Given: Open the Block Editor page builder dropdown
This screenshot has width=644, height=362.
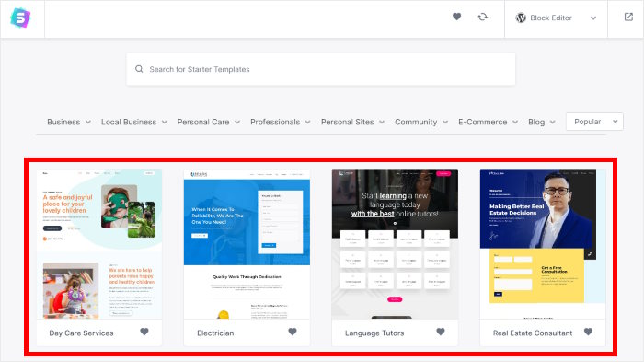Looking at the screenshot, I should coord(556,18).
